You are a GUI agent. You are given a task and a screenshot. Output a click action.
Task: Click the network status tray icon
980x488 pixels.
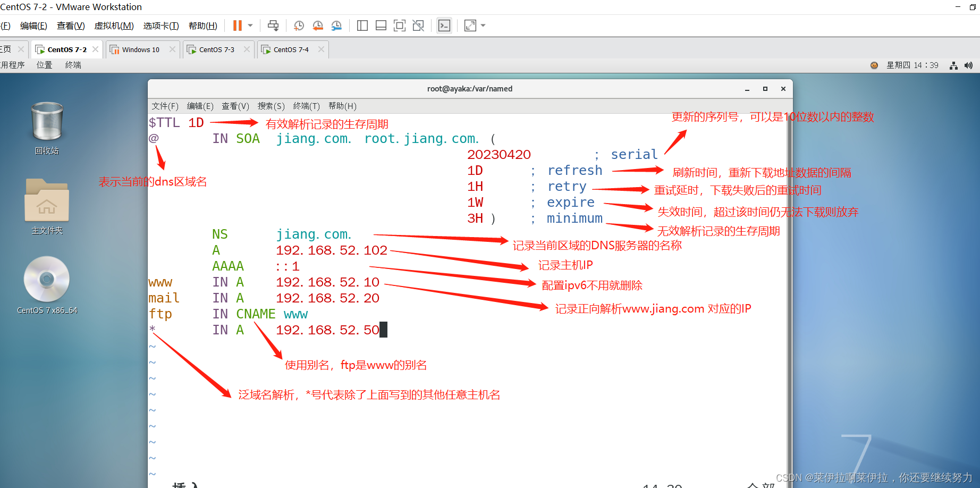tap(953, 65)
